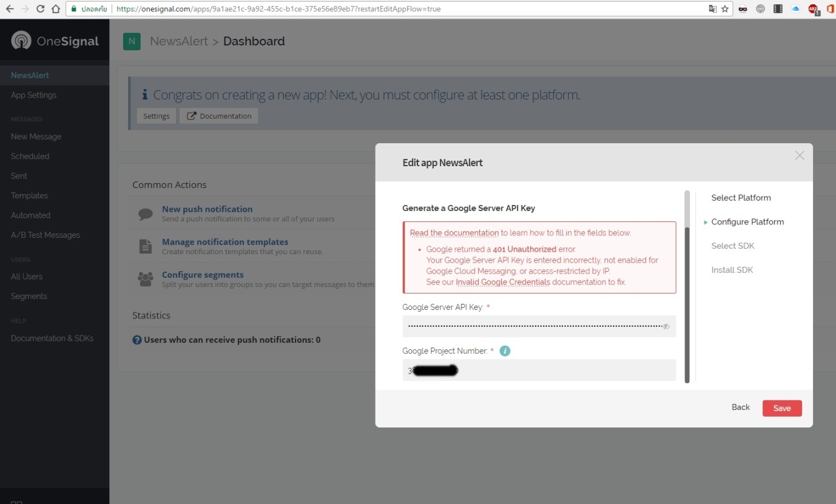Click the browser back arrow
The width and height of the screenshot is (836, 504).
click(9, 9)
